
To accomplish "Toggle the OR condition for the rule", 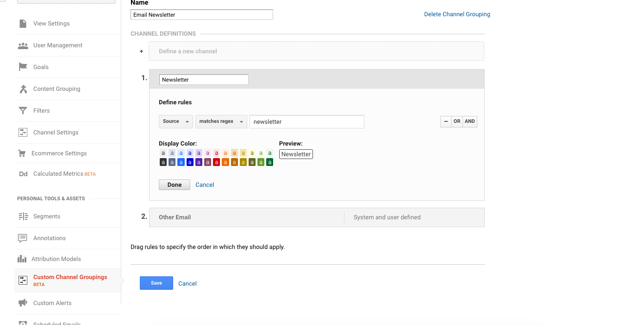I will click(457, 121).
